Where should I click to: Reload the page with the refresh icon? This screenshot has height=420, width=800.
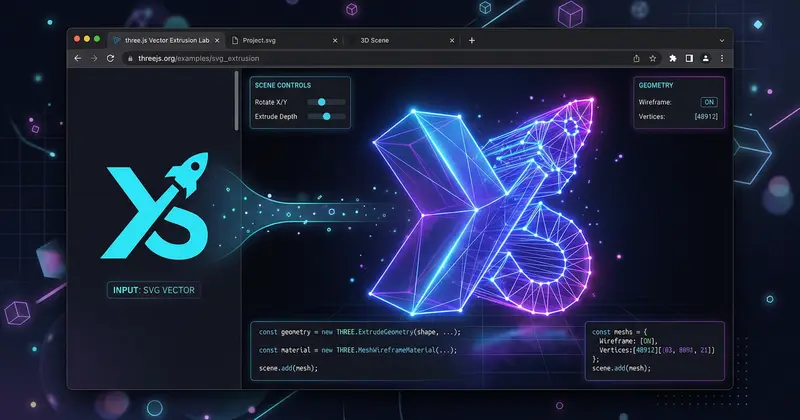click(x=110, y=59)
